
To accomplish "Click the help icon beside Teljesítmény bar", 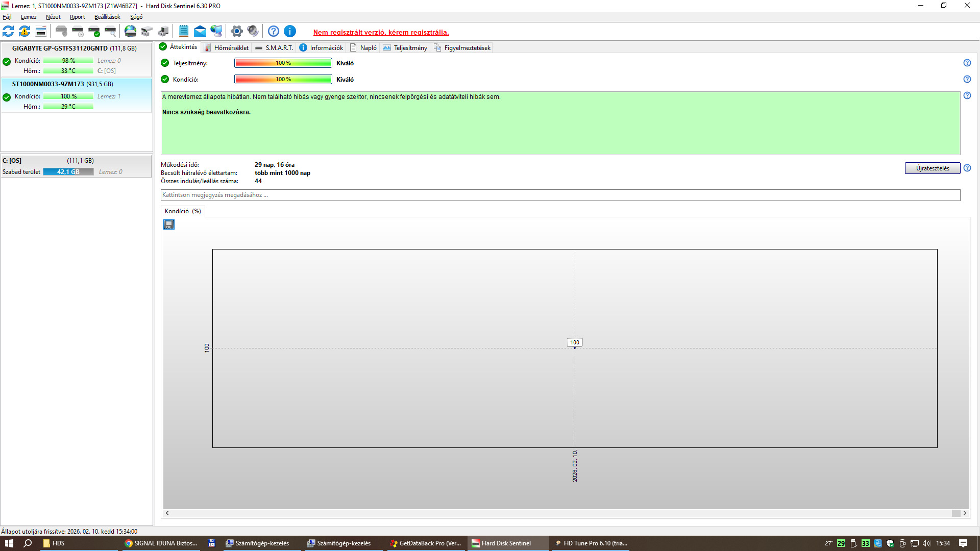I will click(967, 63).
